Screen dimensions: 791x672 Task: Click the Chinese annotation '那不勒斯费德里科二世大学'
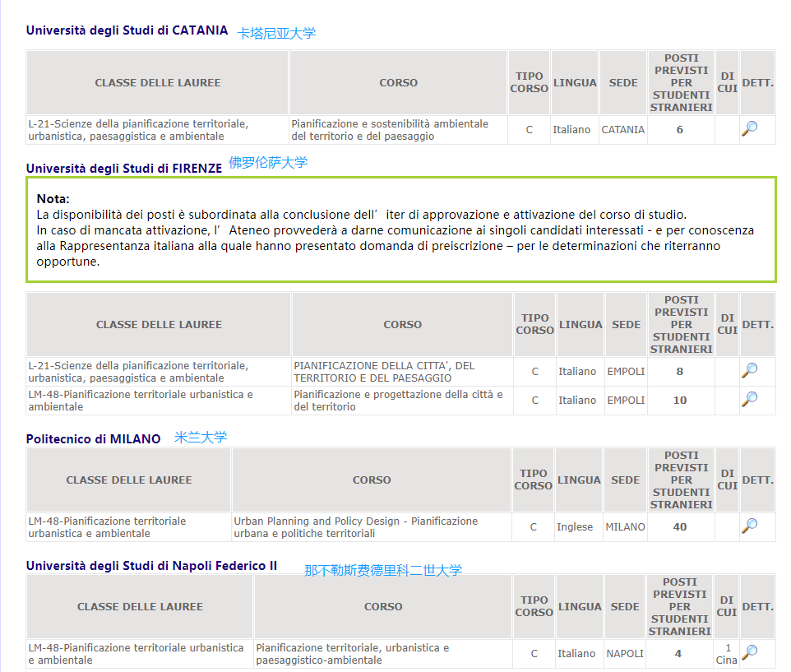(383, 570)
